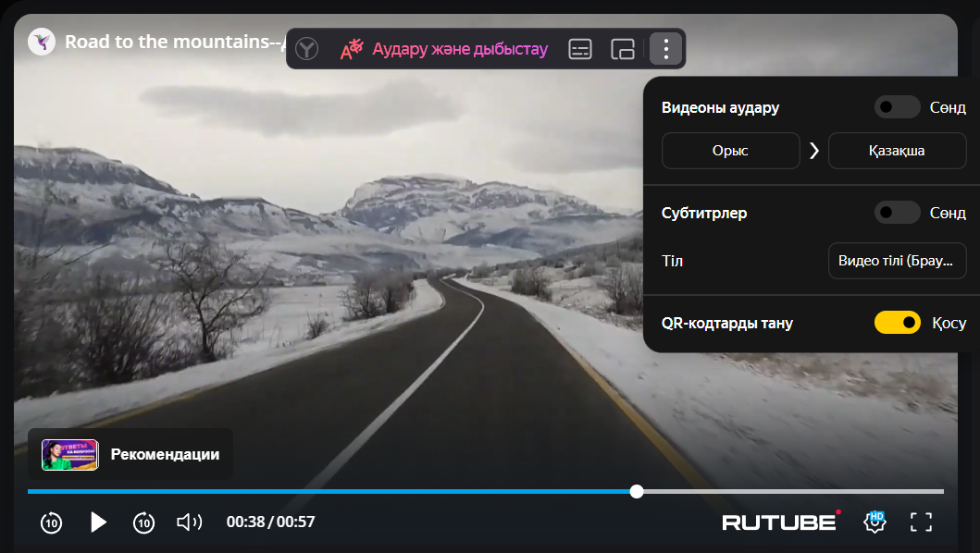
Task: Enter fullscreen mode
Action: pyautogui.click(x=921, y=522)
